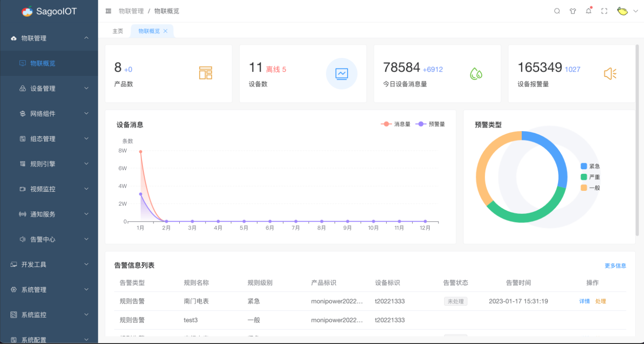The height and width of the screenshot is (344, 644).
Task: Toggle the 预警量 series in chart legend
Action: tap(430, 124)
